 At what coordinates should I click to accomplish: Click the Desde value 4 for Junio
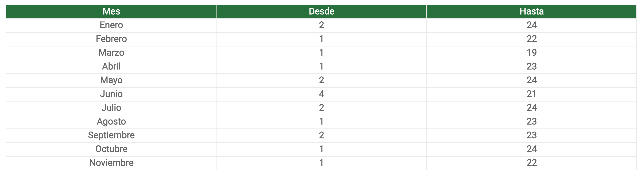(321, 94)
